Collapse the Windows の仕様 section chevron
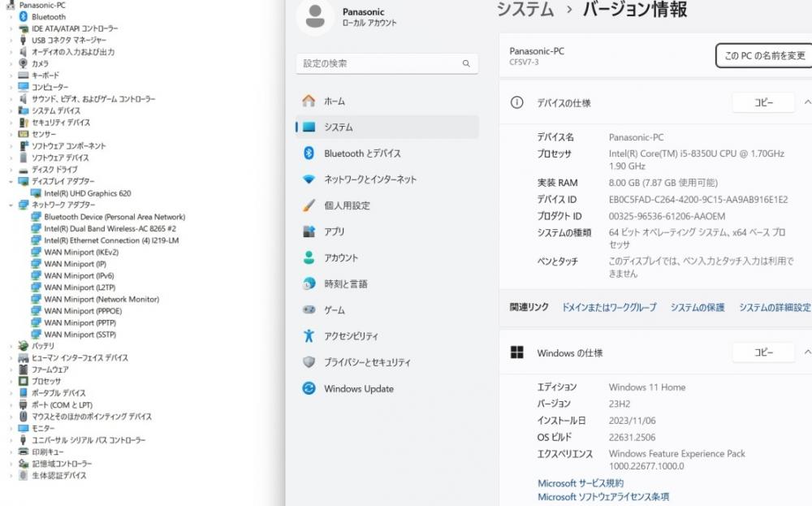 click(x=807, y=352)
